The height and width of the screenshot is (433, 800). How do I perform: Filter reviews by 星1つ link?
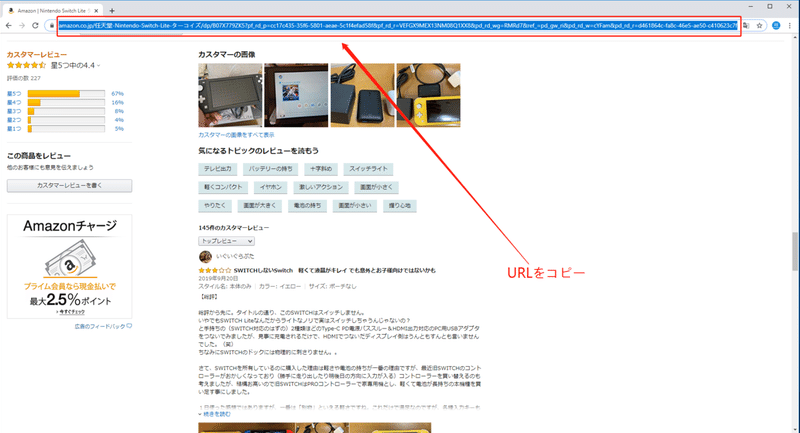click(x=14, y=129)
